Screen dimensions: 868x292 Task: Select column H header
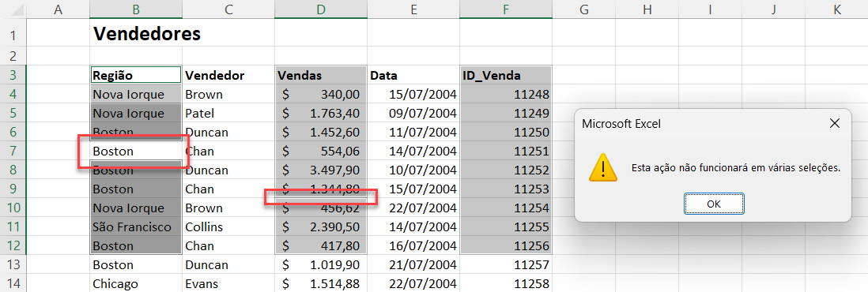click(647, 9)
